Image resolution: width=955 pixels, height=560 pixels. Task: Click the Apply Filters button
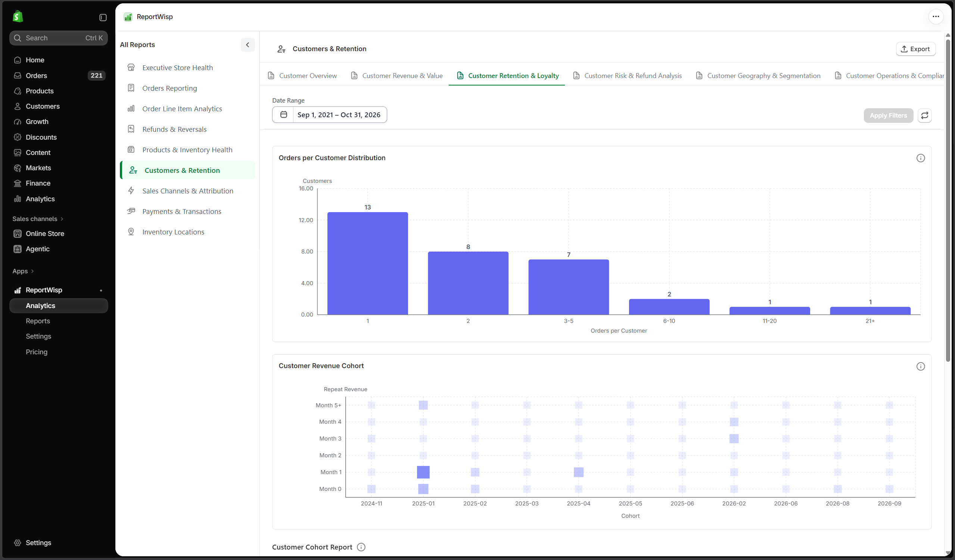(888, 116)
